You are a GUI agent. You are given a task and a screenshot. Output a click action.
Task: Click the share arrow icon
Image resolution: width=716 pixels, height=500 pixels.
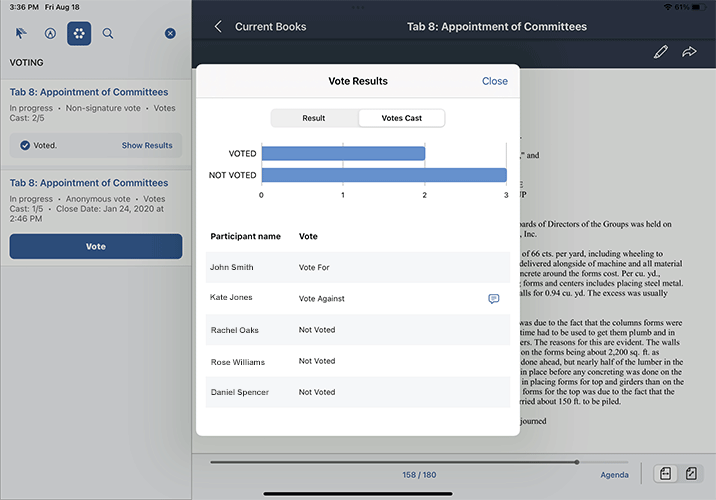[689, 52]
